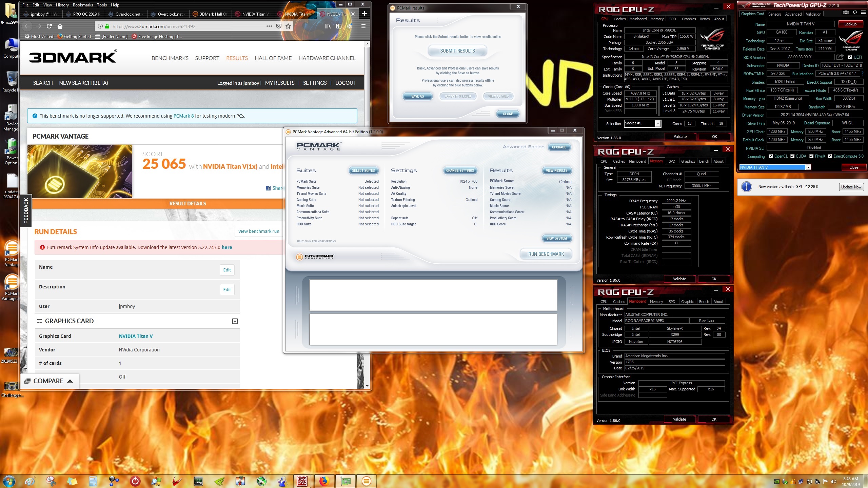Click the Firefox home icon

point(60,26)
